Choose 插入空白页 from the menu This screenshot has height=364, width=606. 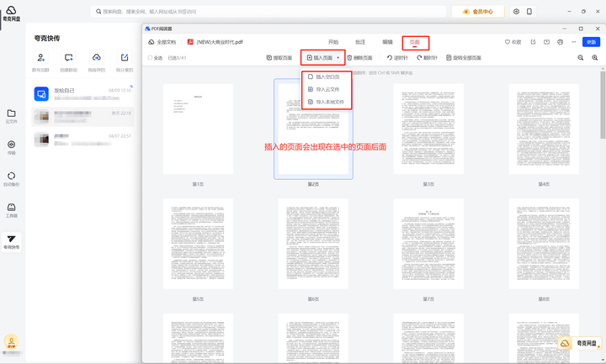pos(327,76)
